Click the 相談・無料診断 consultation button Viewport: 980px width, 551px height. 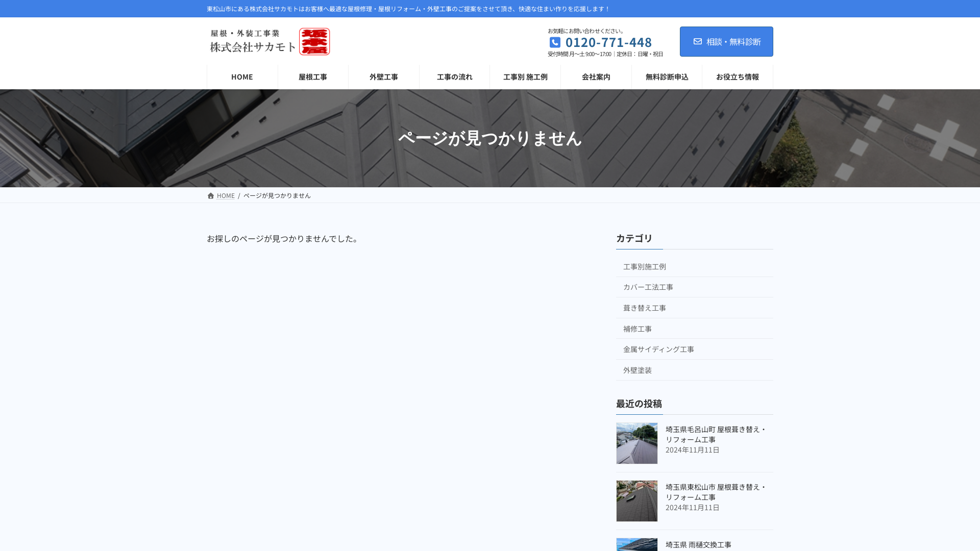(726, 41)
